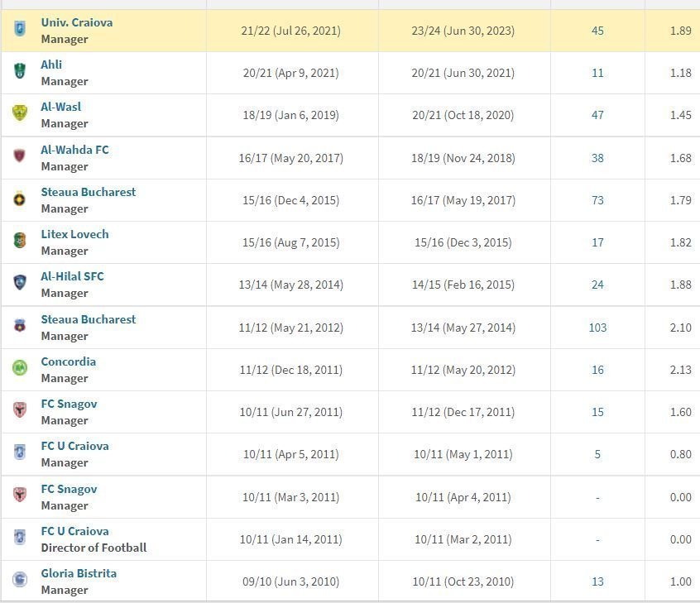Select the date 21/22 (Jul 26, 2021)
Screen dimensions: 700x603
click(x=290, y=31)
